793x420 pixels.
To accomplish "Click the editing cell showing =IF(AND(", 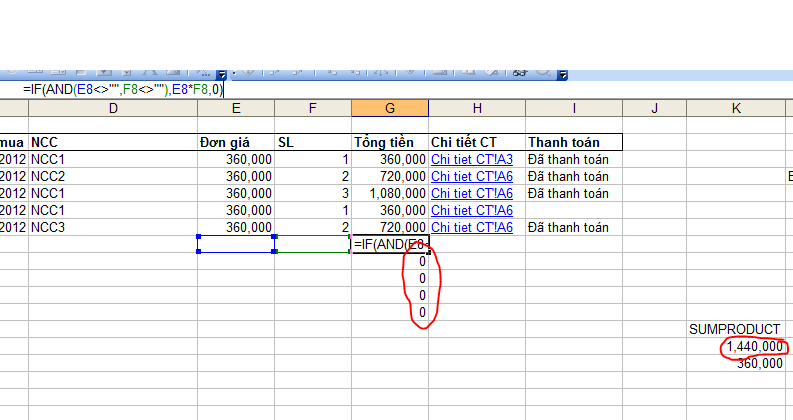I will 390,244.
